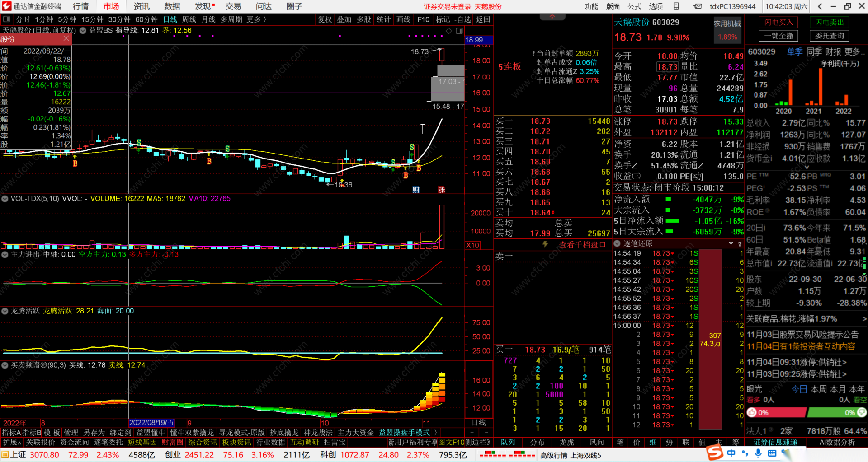Toggle the 益盟BS indicator round dropdown button
Image resolution: width=868 pixels, height=462 pixels.
[x=83, y=31]
